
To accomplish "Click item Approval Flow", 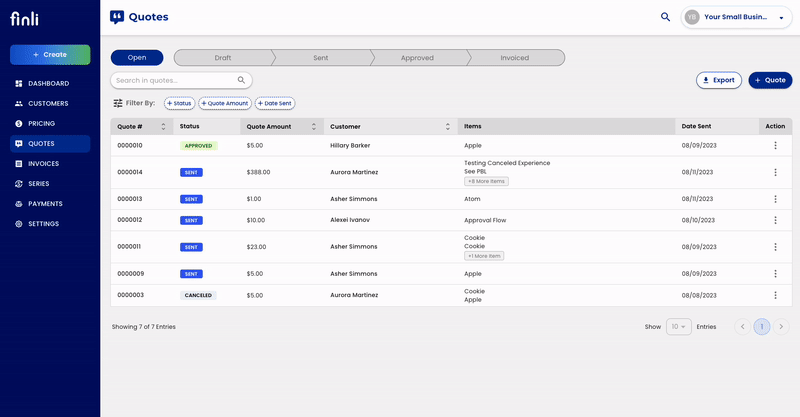I will click(x=485, y=220).
